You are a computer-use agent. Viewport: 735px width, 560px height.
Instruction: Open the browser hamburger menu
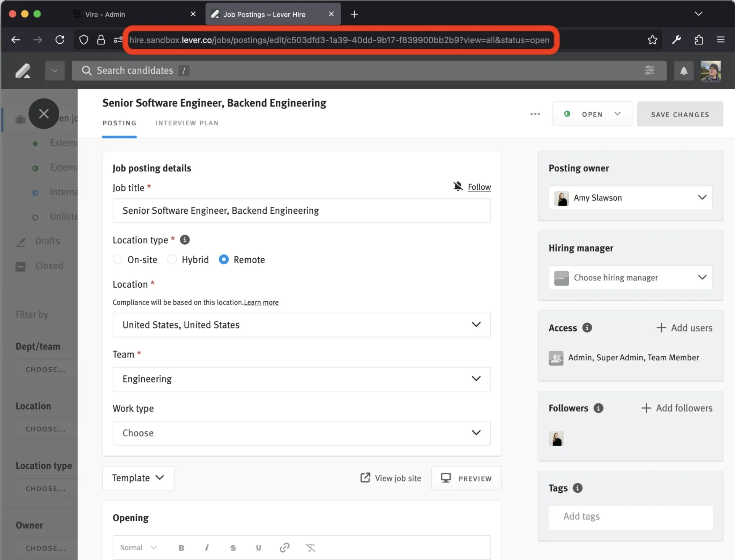pyautogui.click(x=721, y=40)
